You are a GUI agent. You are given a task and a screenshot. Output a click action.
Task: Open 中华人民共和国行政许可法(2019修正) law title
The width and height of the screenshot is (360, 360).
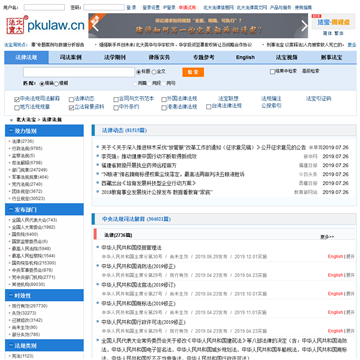[x=143, y=322]
